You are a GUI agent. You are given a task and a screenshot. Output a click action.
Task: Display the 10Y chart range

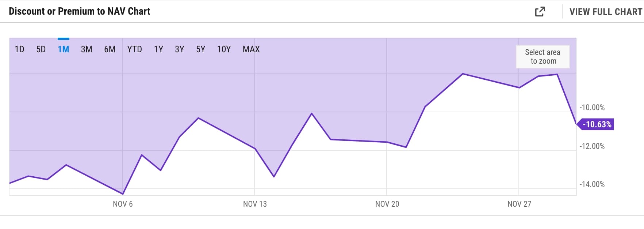(224, 49)
